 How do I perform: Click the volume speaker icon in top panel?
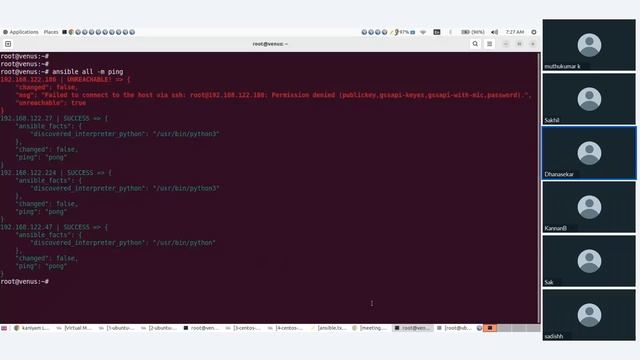[x=494, y=32]
